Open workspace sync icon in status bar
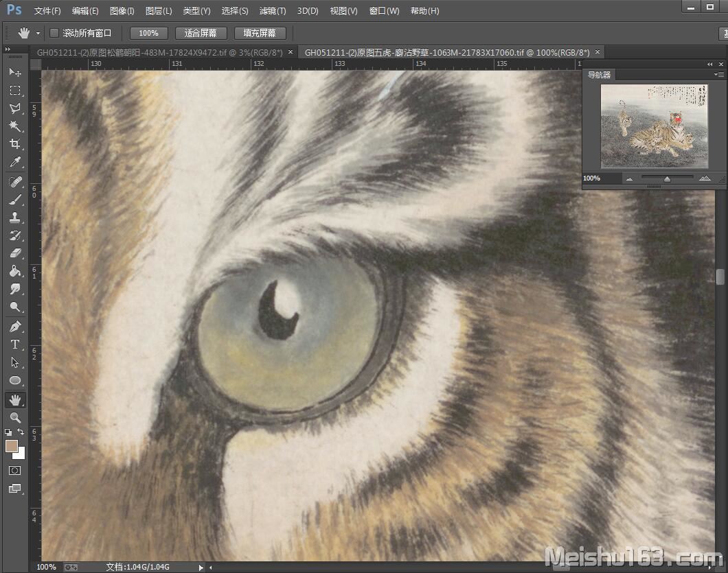728x573 pixels. click(71, 567)
